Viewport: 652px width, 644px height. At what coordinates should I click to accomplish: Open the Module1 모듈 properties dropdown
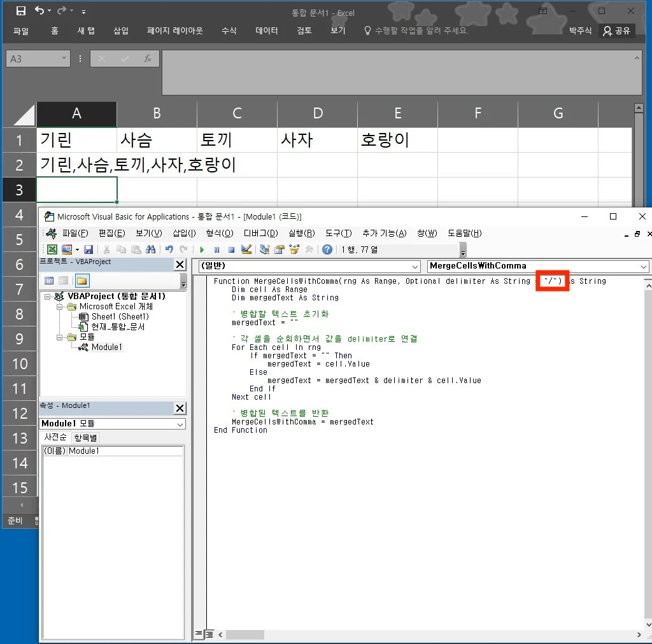180,424
